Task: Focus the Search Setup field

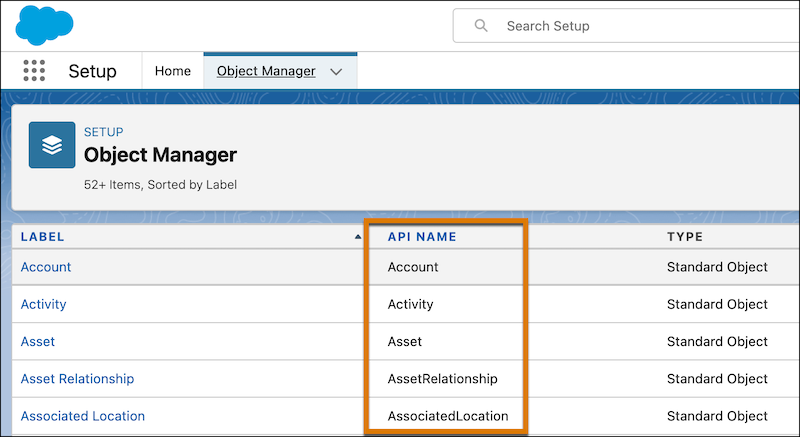Action: click(626, 25)
